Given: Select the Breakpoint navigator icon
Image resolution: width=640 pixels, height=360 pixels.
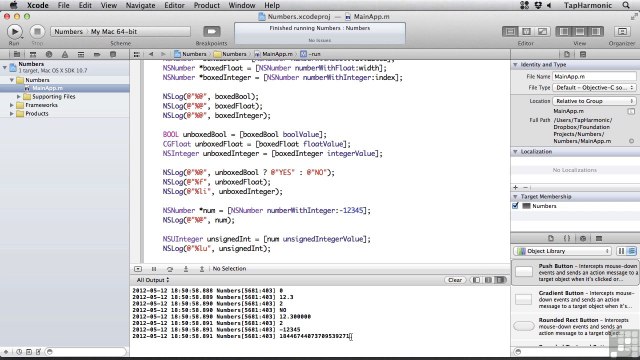Looking at the screenshot, I should pyautogui.click(x=97, y=54).
